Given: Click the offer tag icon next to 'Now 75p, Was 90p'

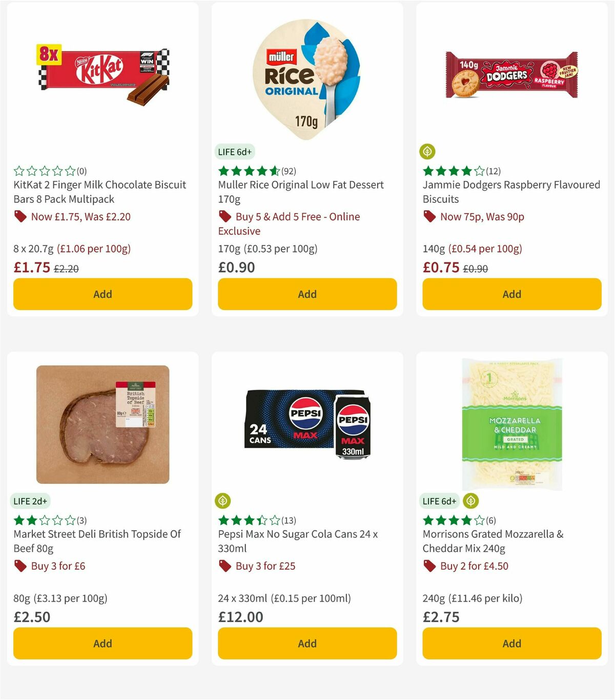Looking at the screenshot, I should 429,217.
